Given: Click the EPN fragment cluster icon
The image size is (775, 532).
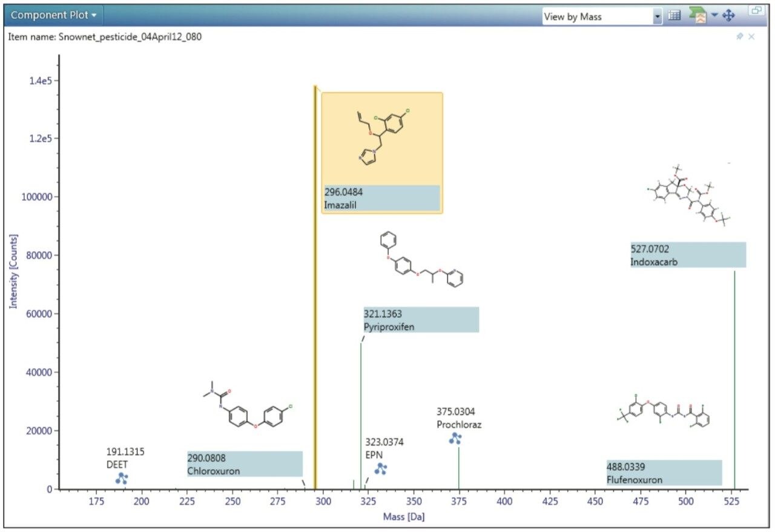Looking at the screenshot, I should pos(381,468).
